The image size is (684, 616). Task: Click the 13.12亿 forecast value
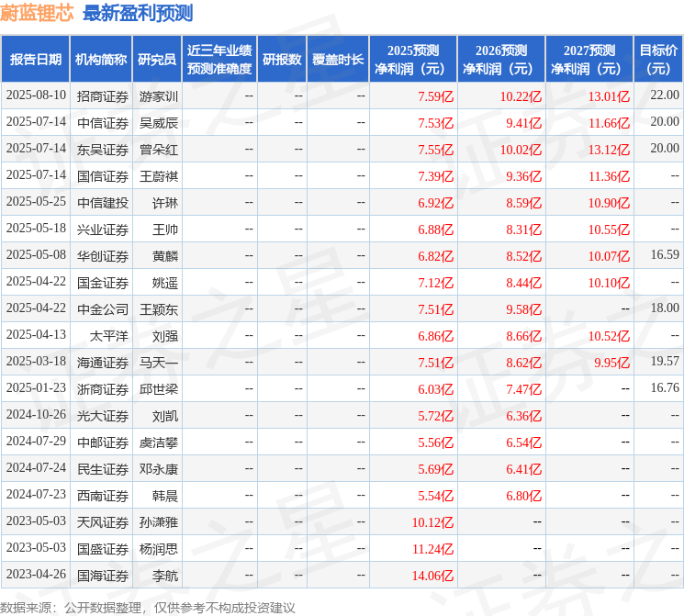tap(609, 150)
